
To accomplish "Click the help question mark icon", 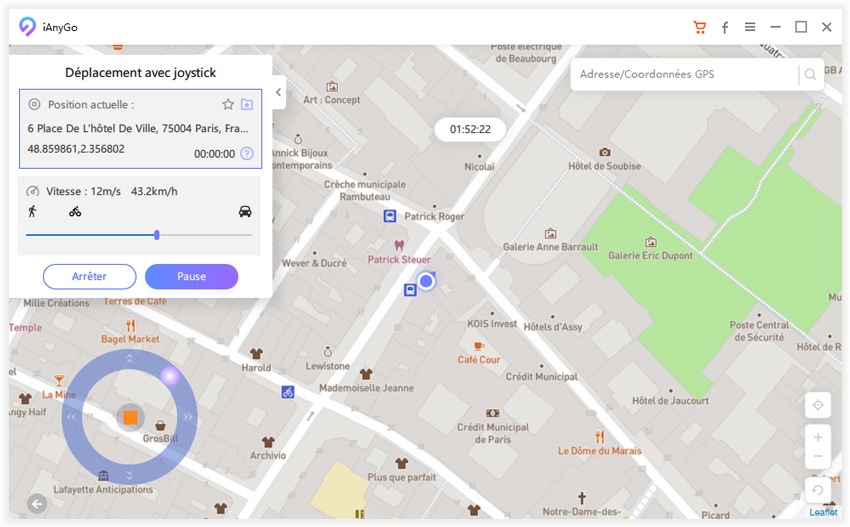I will coord(247,153).
